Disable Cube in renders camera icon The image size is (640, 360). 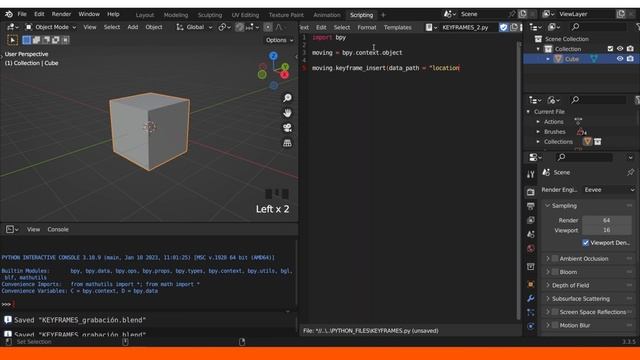click(x=630, y=59)
